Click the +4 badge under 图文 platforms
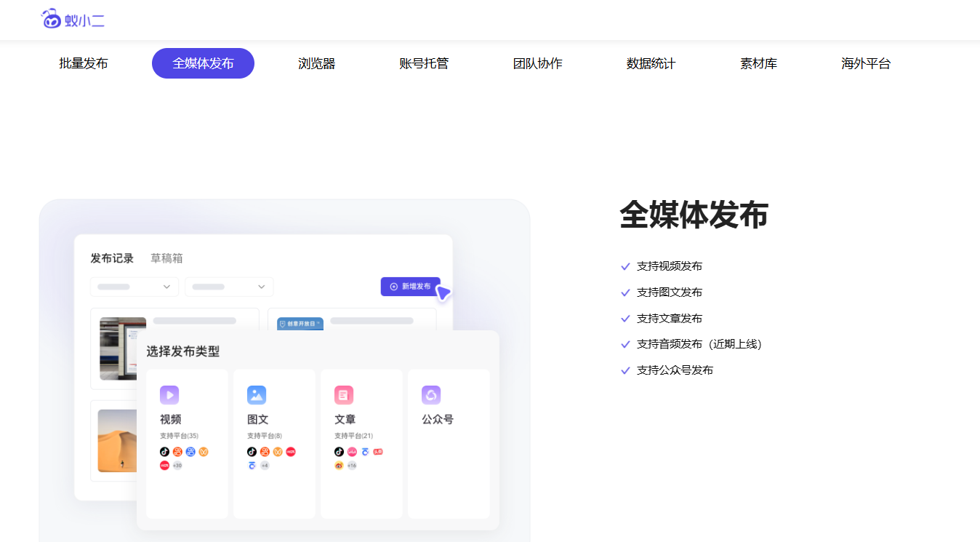Screen dimensions: 980x542 click(265, 466)
